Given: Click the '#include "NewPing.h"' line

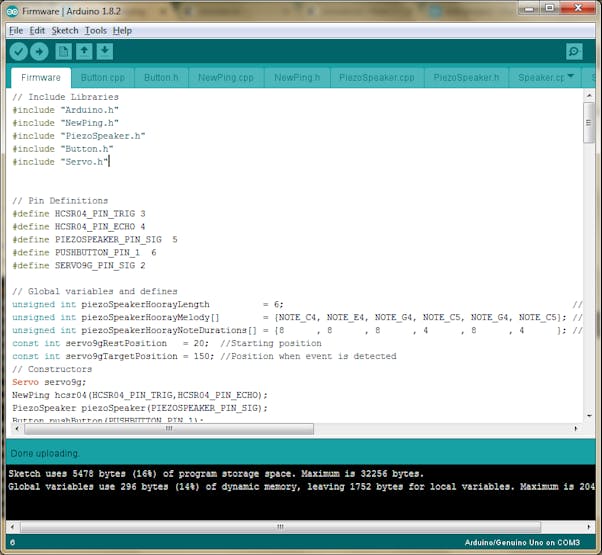Looking at the screenshot, I should [x=66, y=123].
